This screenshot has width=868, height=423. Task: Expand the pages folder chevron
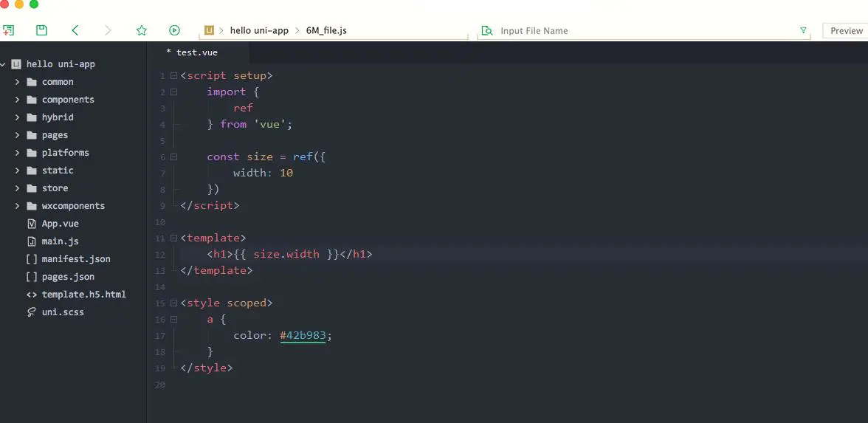[x=17, y=135]
